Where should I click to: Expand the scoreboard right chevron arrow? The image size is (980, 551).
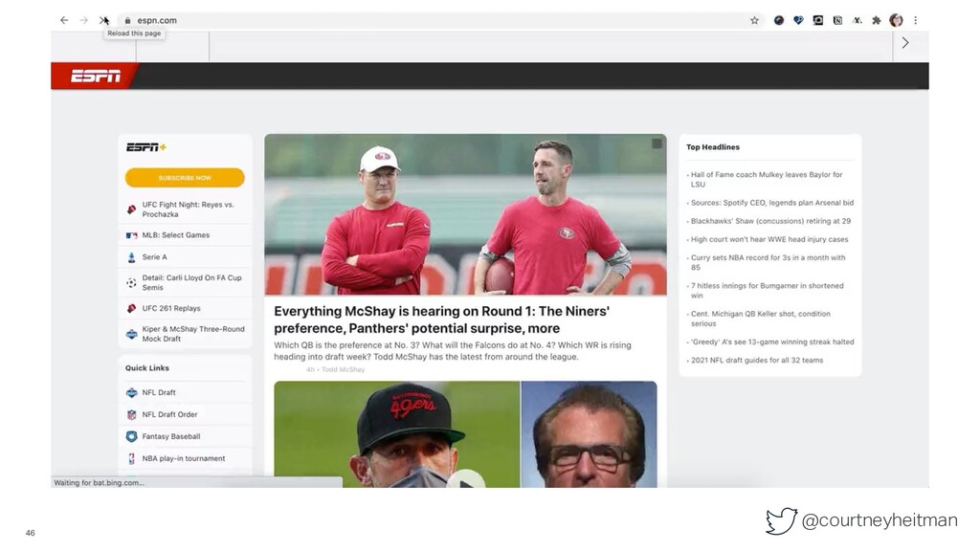pos(905,43)
